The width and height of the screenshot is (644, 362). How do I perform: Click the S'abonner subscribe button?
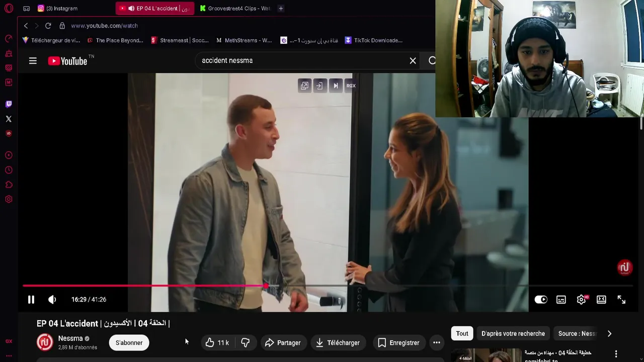129,343
